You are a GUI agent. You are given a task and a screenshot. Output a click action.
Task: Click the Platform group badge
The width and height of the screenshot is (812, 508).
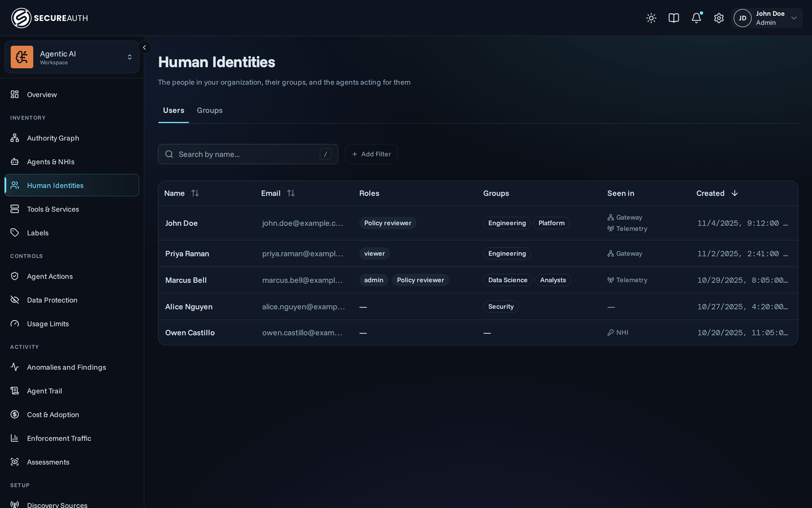click(551, 223)
